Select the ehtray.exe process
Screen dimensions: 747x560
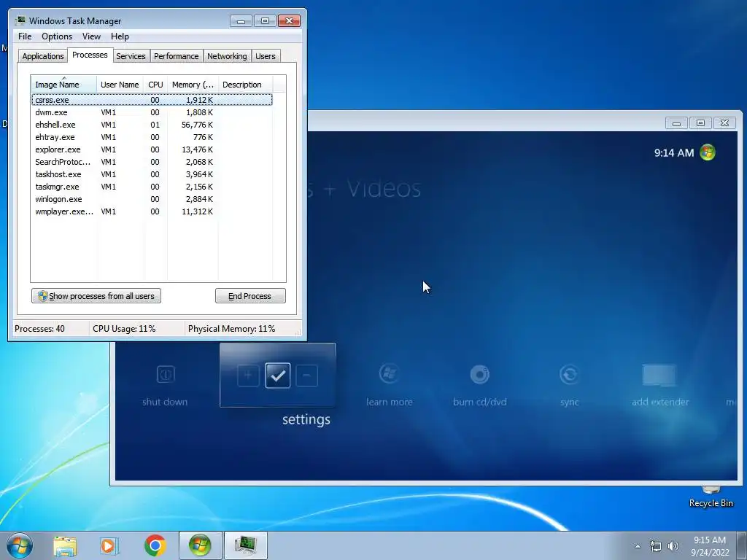(x=152, y=137)
